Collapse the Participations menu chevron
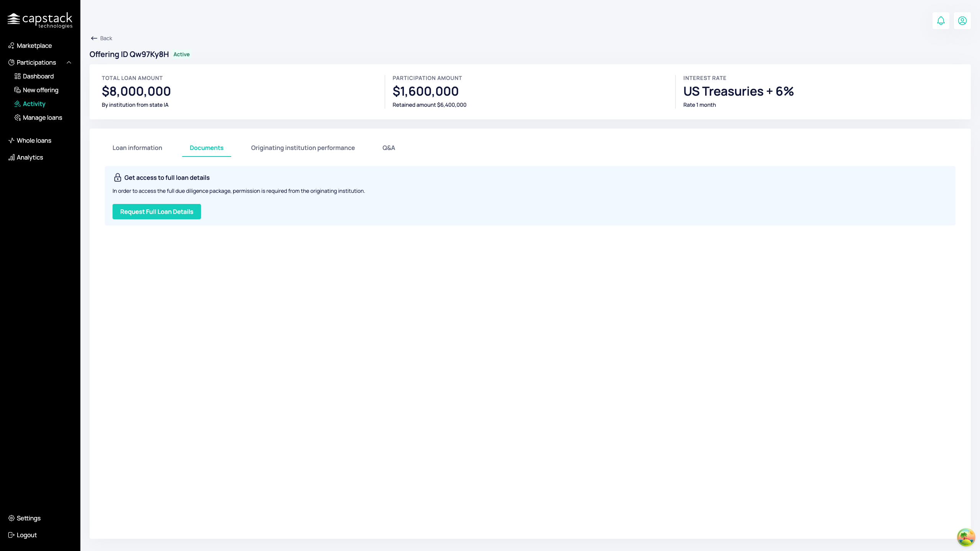This screenshot has height=551, width=980. pos(69,62)
